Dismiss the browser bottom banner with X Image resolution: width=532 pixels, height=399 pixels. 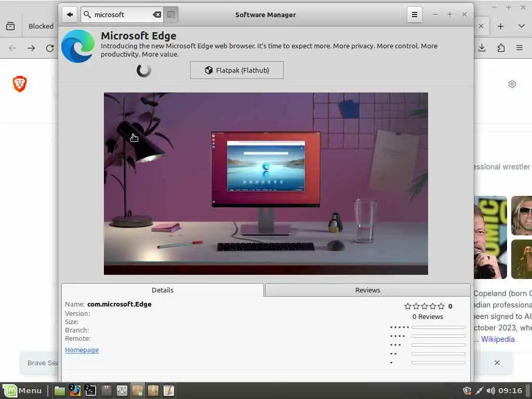coord(497,363)
